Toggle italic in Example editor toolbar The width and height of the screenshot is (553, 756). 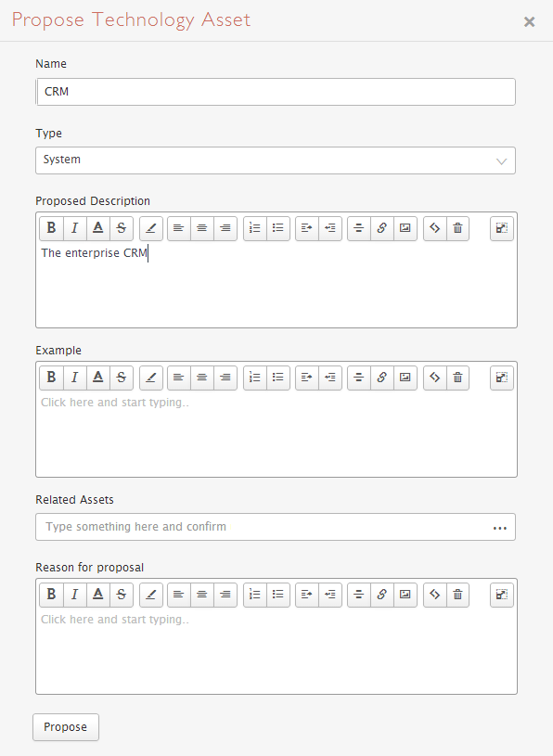click(75, 378)
